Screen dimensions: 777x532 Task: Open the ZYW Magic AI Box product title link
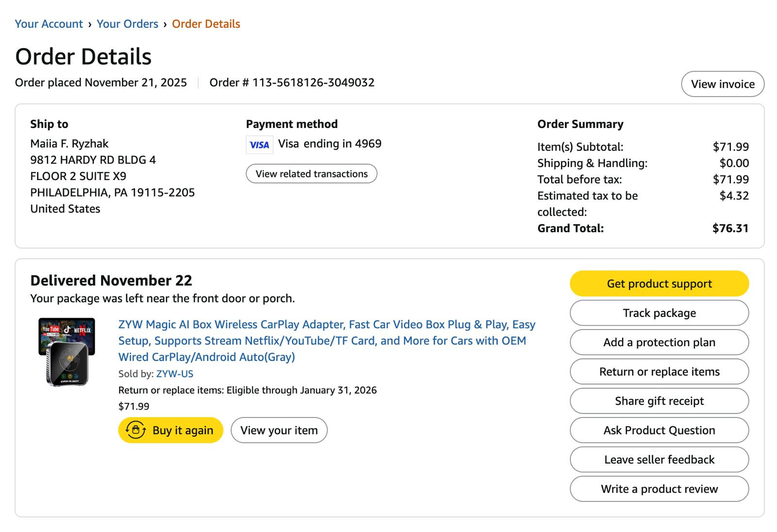[327, 340]
